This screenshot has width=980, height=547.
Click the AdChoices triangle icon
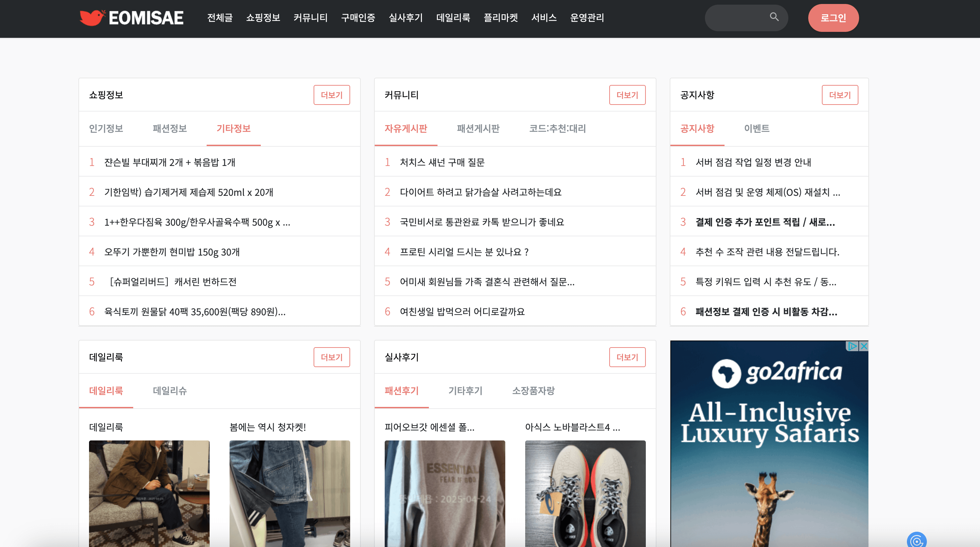852,346
